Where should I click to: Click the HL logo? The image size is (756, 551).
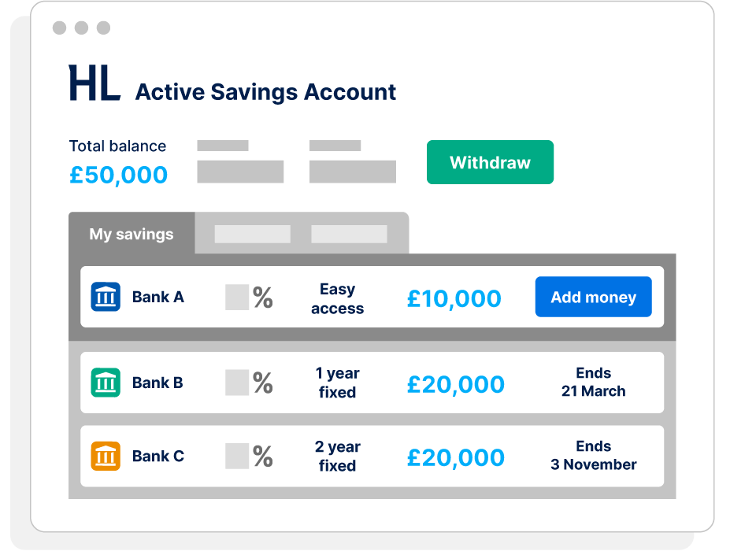pyautogui.click(x=94, y=83)
